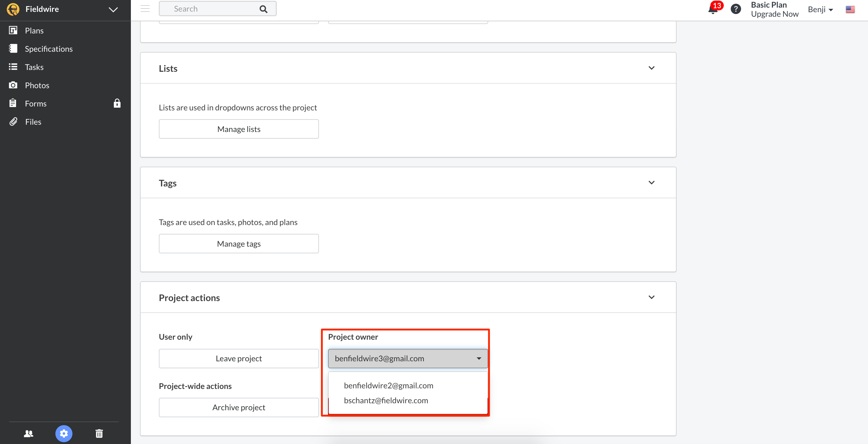Click the Manage tags button

coord(239,243)
